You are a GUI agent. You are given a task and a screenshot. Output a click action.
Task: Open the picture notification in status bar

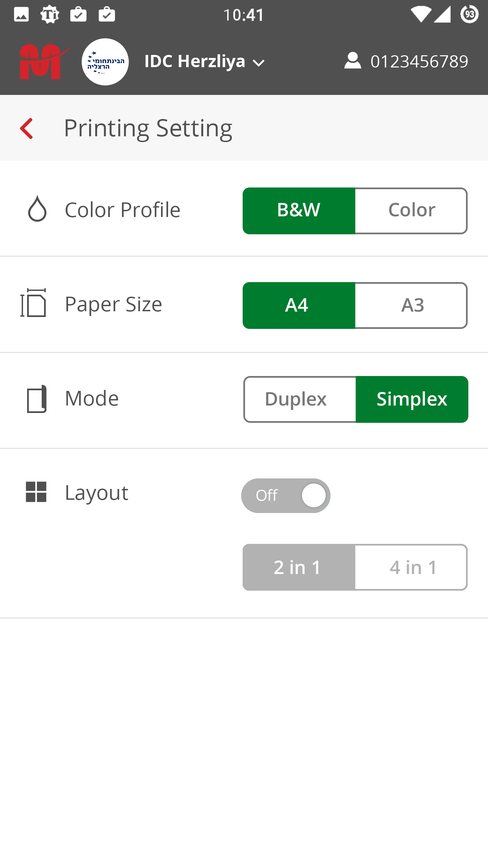click(21, 15)
